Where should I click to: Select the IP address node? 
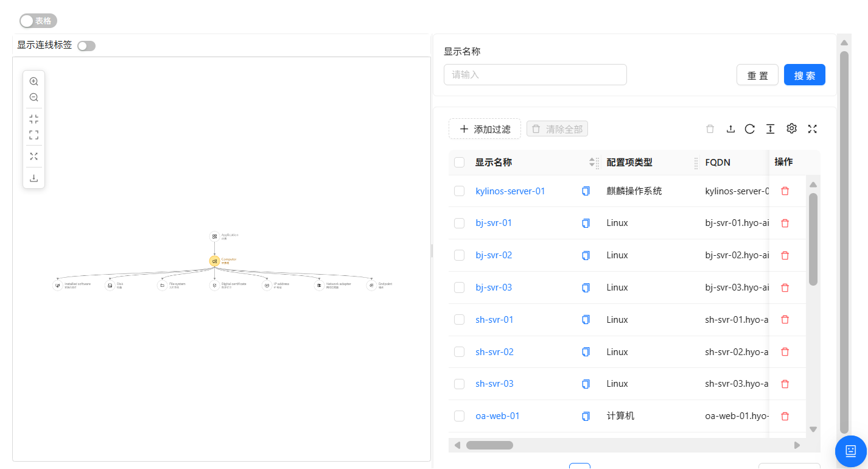click(267, 285)
